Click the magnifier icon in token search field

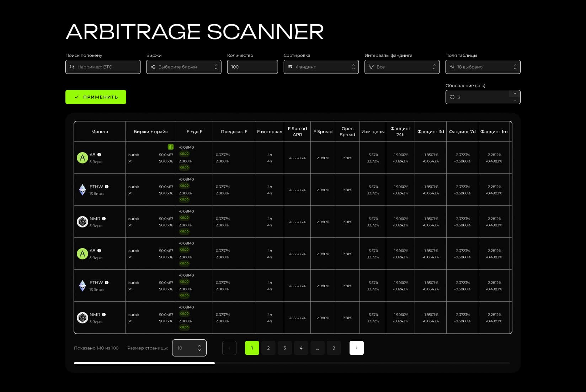(x=72, y=67)
